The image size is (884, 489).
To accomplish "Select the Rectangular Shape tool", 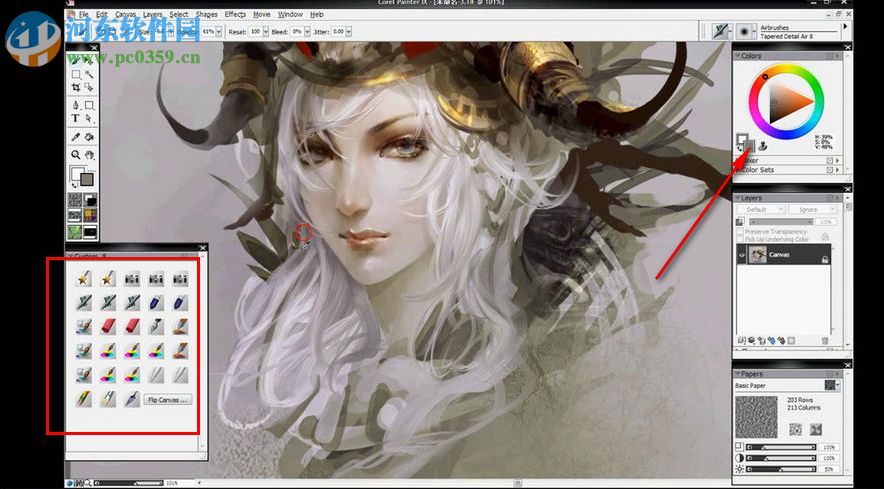I will [89, 105].
